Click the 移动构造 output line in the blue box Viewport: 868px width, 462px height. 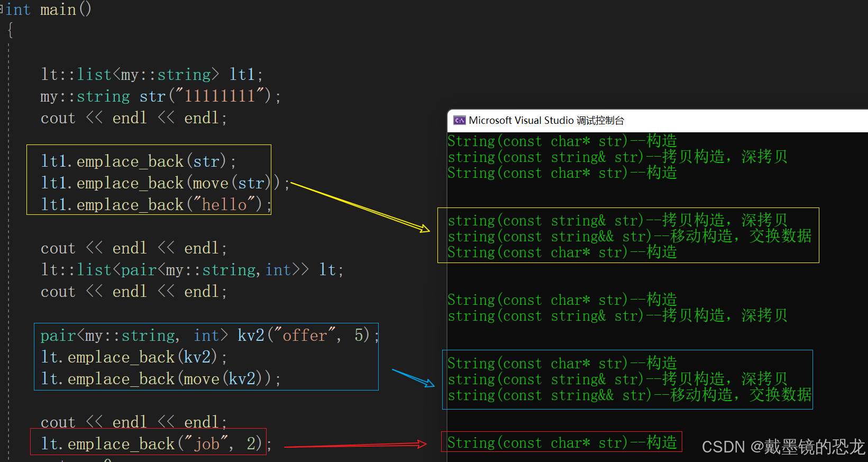(x=629, y=395)
